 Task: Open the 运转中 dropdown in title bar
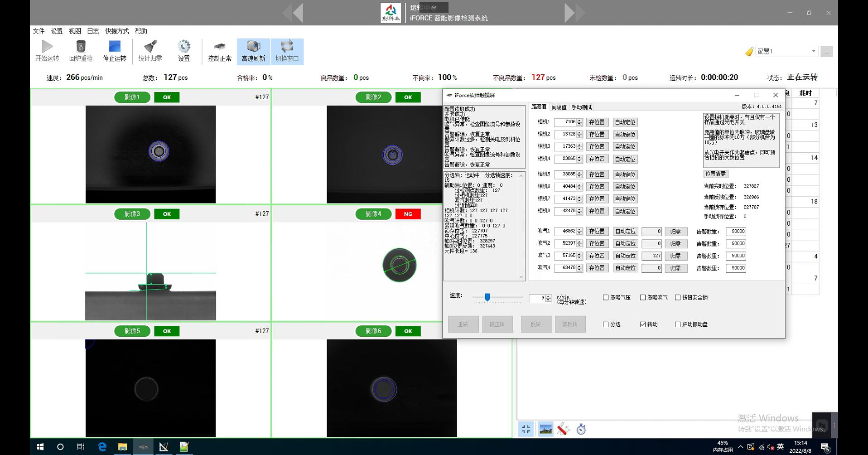point(434,7)
